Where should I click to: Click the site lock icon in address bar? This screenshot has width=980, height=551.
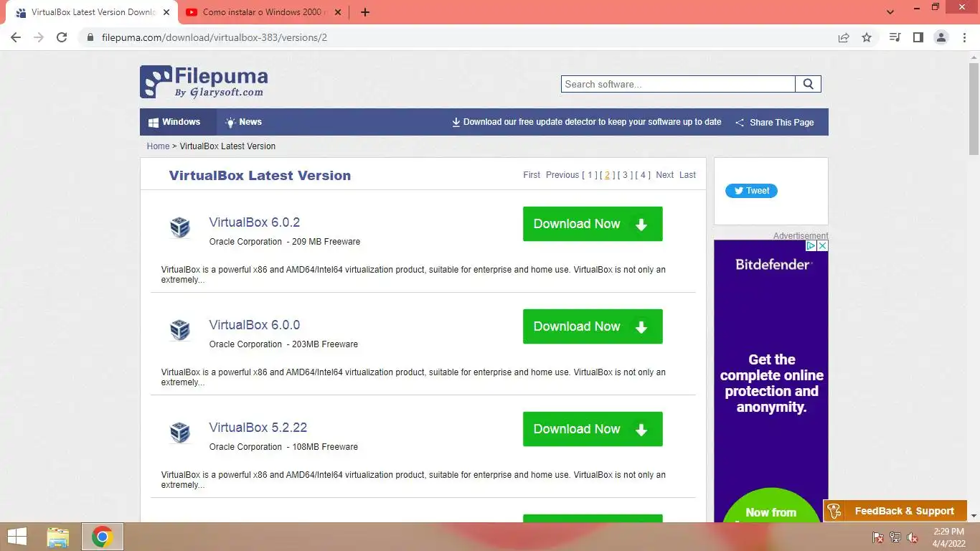tap(90, 37)
